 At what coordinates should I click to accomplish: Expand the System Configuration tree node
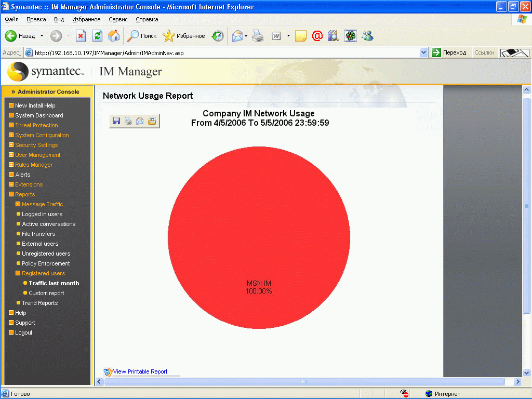click(x=11, y=135)
